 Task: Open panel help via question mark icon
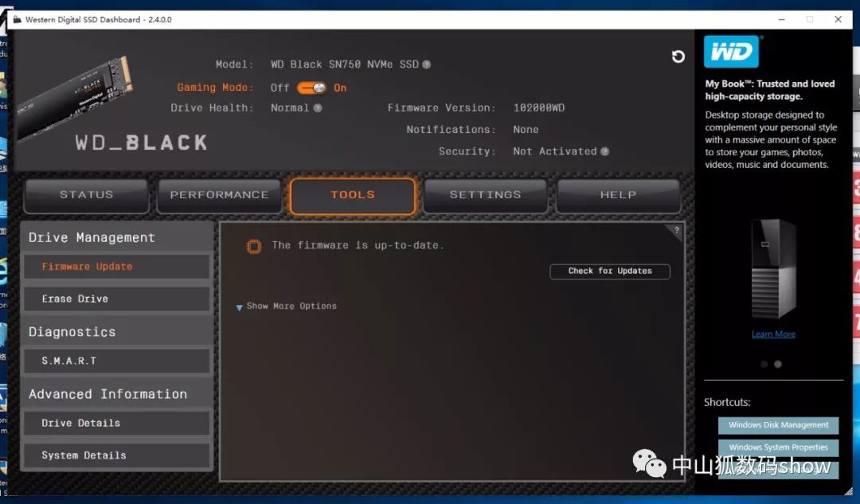coord(676,231)
